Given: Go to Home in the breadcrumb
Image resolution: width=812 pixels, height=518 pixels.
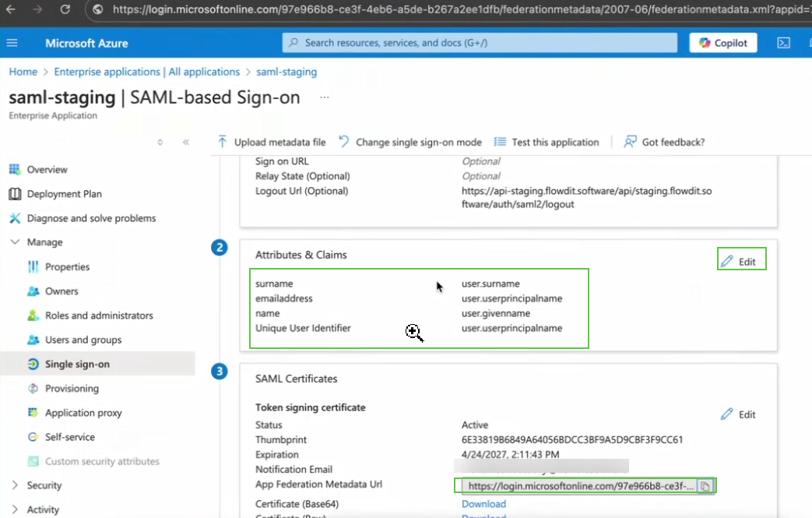Looking at the screenshot, I should (23, 72).
